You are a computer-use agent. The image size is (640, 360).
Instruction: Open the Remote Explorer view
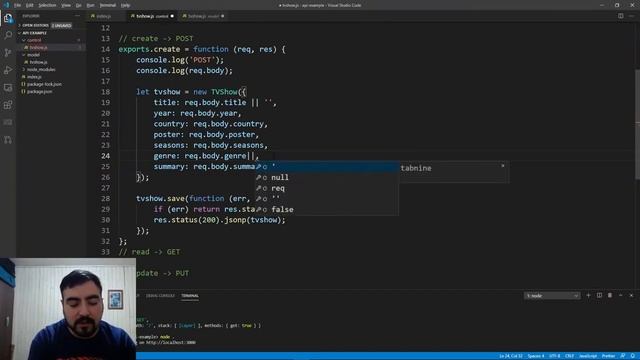point(8,87)
